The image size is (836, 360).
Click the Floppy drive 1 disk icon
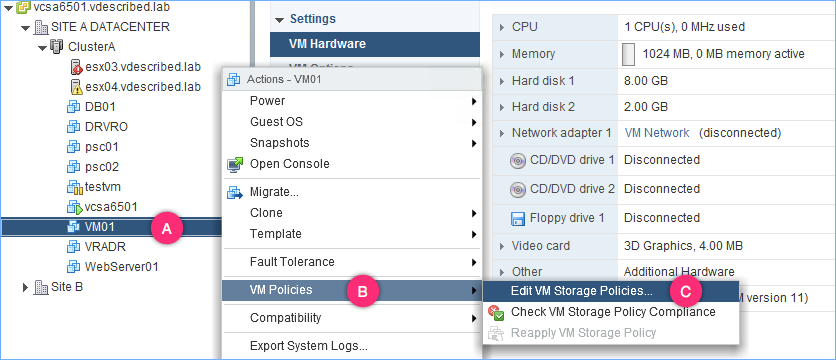click(x=518, y=218)
